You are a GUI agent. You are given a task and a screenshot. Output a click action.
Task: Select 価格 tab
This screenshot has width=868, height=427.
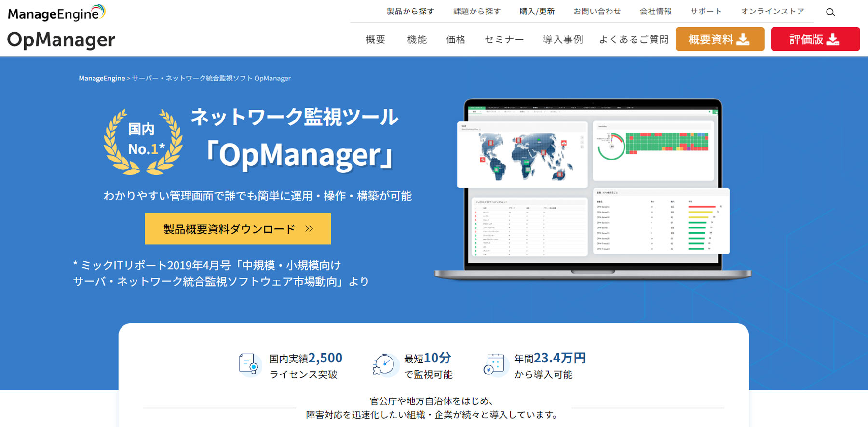click(455, 40)
